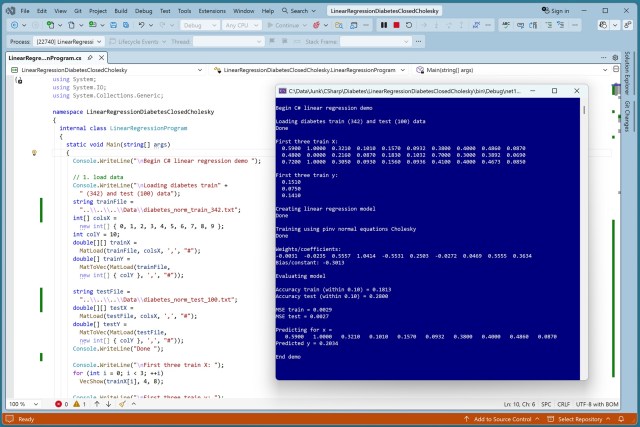Screen dimensions: 640x427
Task: Click the lightbulb quick actions icon
Action: 35,153
